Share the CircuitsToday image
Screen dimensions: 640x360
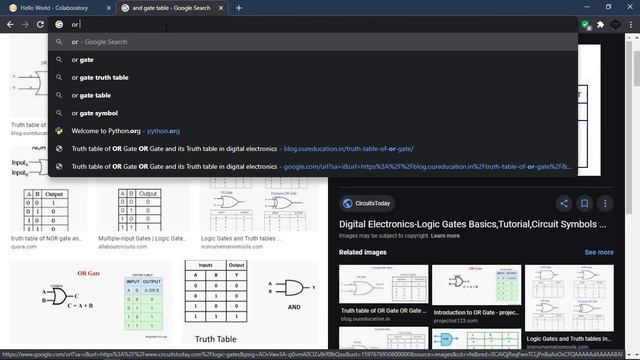pos(564,203)
